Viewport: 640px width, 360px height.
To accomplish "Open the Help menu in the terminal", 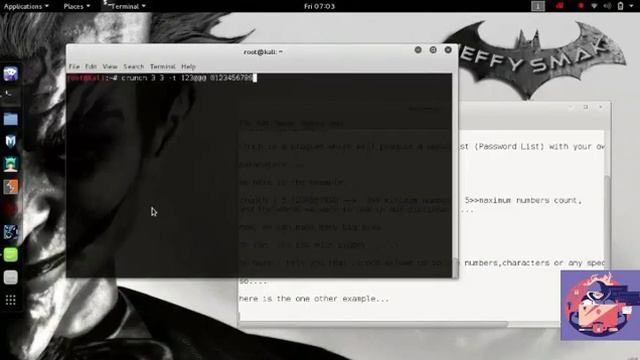I will click(x=188, y=67).
